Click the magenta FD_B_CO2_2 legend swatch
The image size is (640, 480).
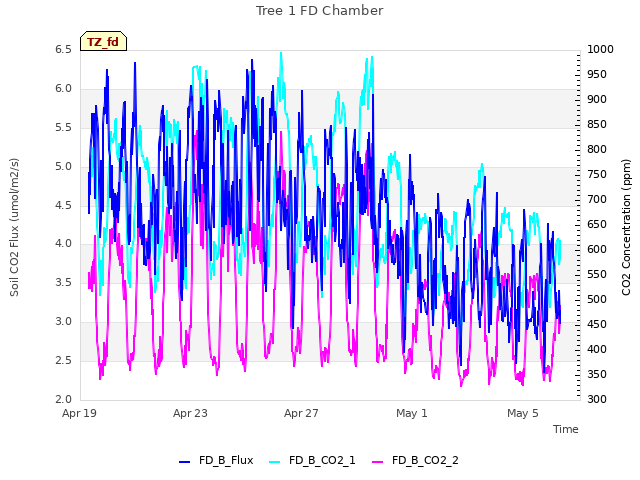pyautogui.click(x=378, y=462)
